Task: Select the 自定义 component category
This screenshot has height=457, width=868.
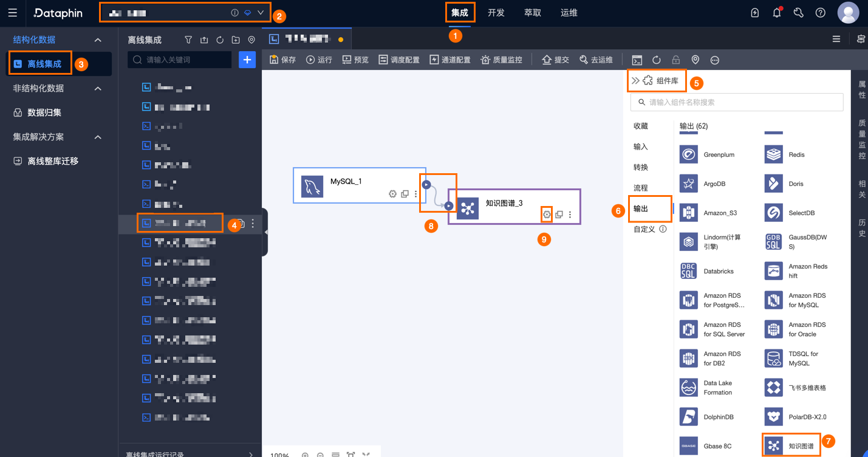Action: [645, 229]
